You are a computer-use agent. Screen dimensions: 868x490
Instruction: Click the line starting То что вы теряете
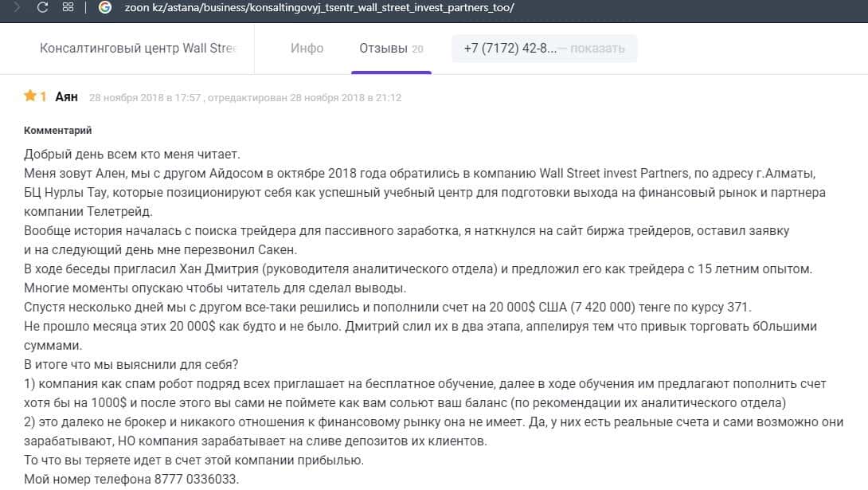click(194, 460)
